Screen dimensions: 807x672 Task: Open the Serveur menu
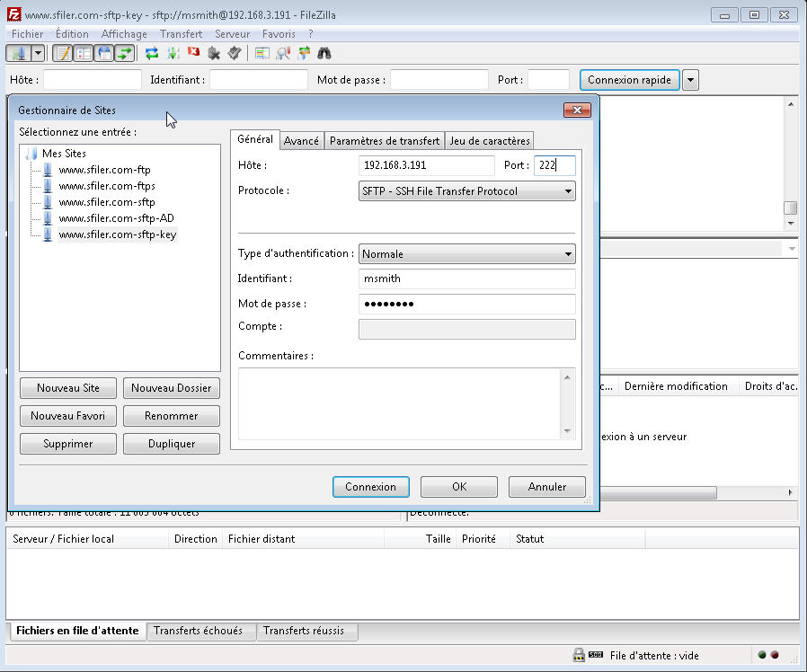[232, 34]
